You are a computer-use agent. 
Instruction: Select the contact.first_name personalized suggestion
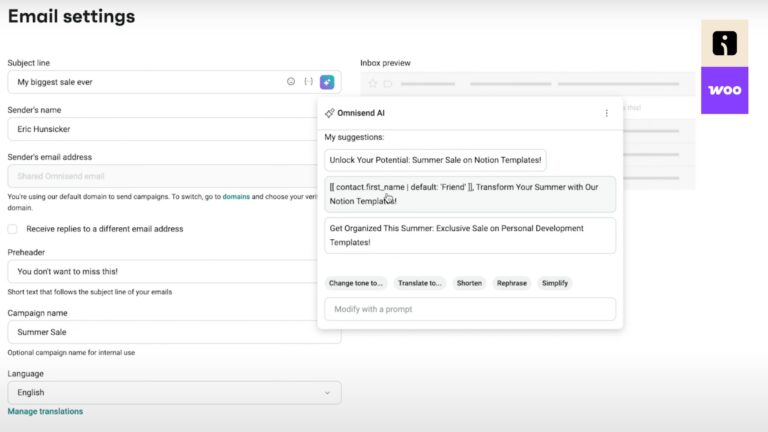pos(470,194)
